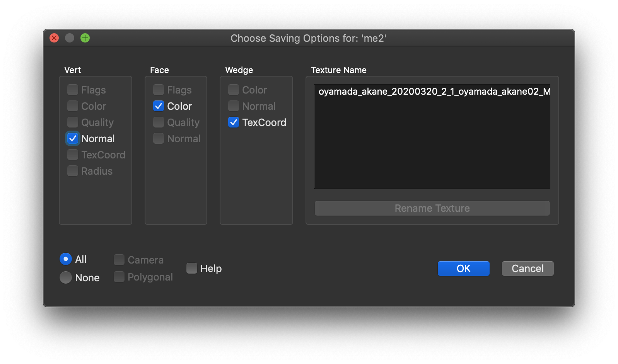Screen dimensions: 618x364
Task: Toggle the Vert Color checkbox
Action: point(73,106)
